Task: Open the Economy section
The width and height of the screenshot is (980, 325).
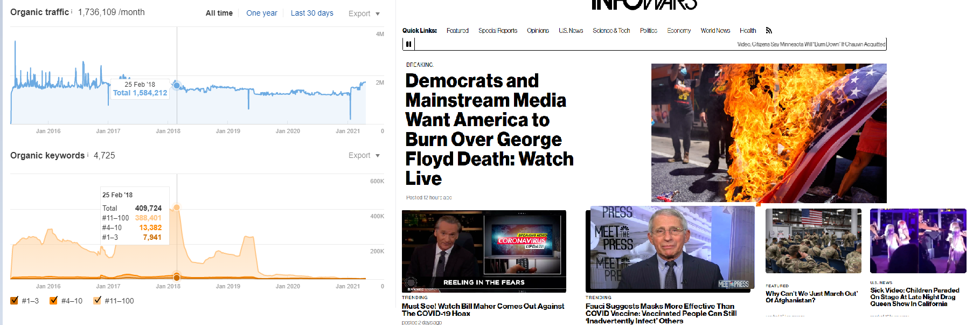Action: pos(679,31)
